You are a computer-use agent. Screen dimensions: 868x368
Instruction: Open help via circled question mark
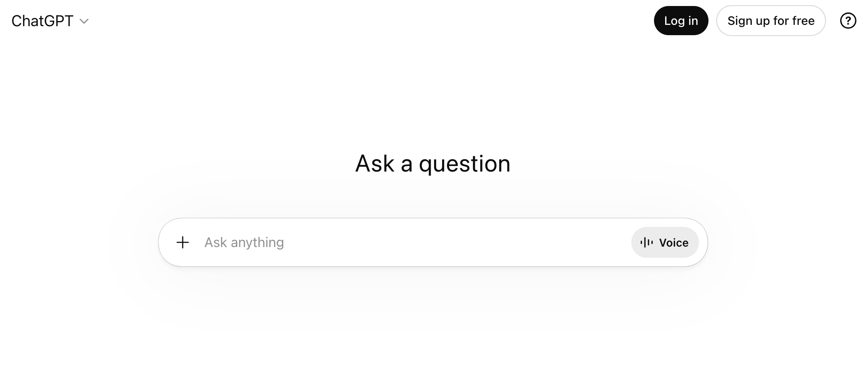(848, 21)
